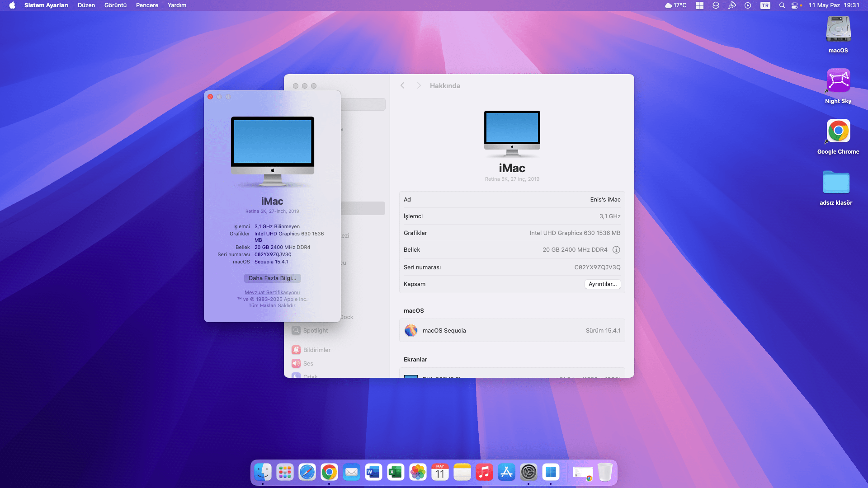The width and height of the screenshot is (868, 488).
Task: Open the Mevzuat Sertifikasyonu link
Action: pyautogui.click(x=272, y=292)
